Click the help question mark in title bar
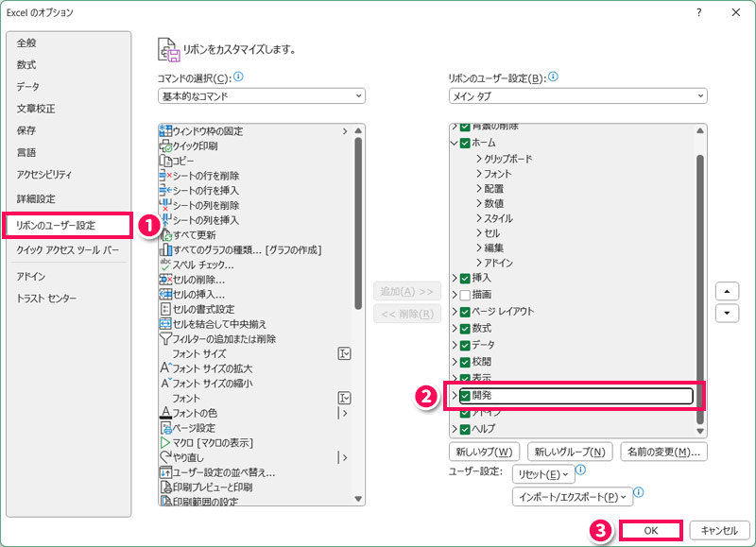Image resolution: width=756 pixels, height=547 pixels. [699, 12]
